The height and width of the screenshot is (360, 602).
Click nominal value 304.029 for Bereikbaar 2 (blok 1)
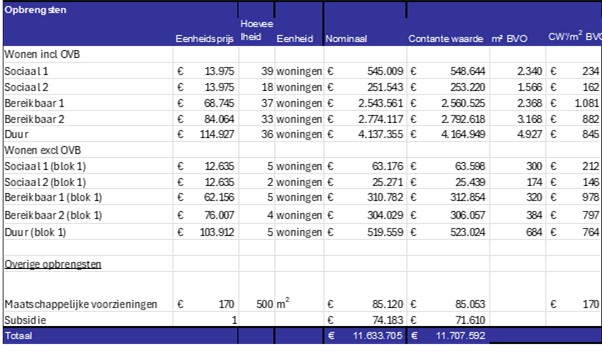(x=385, y=215)
